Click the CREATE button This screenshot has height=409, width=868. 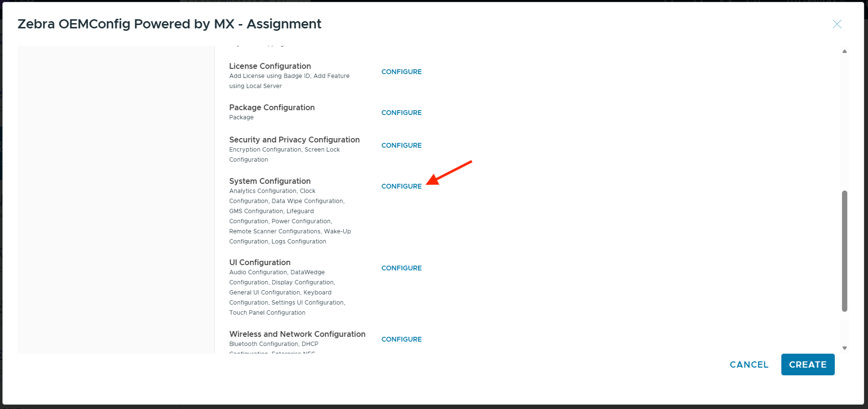pos(807,365)
